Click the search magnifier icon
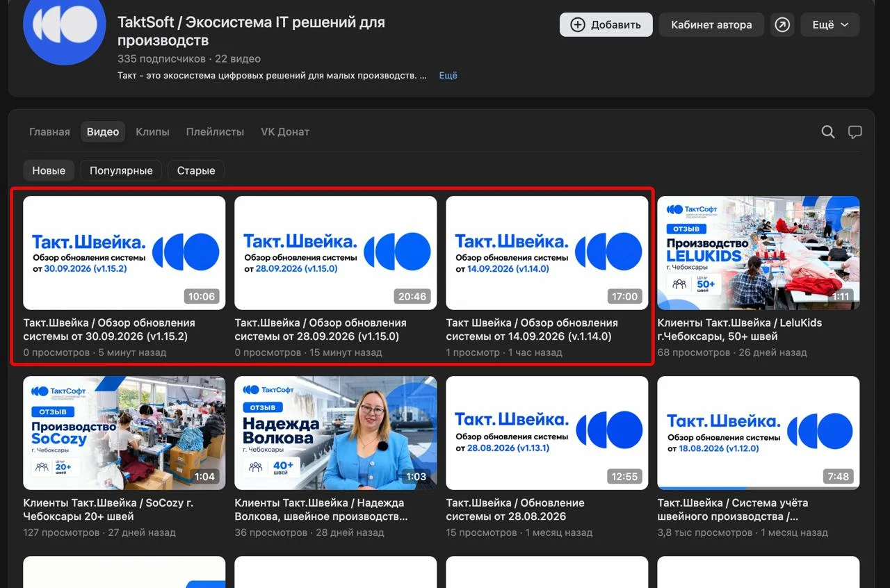 [827, 132]
